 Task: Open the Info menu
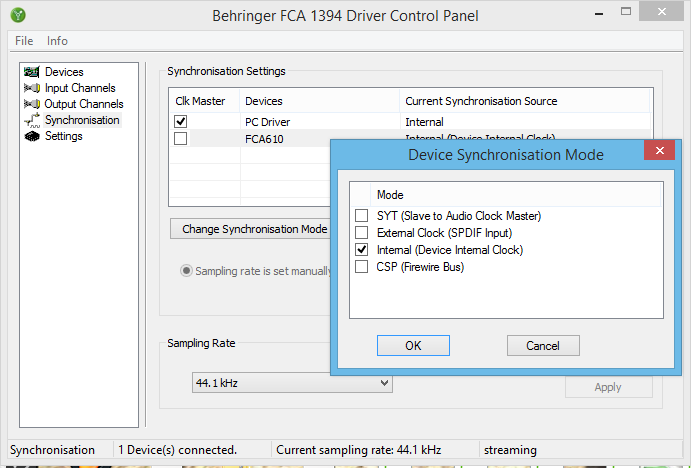(57, 41)
